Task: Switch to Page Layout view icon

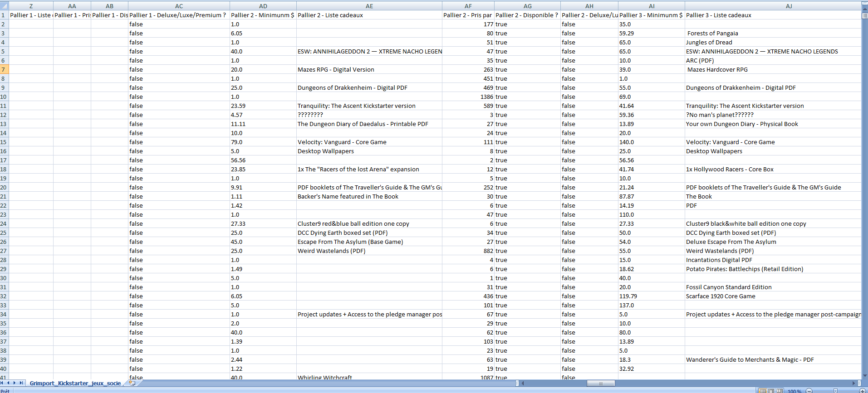Action: tap(771, 391)
